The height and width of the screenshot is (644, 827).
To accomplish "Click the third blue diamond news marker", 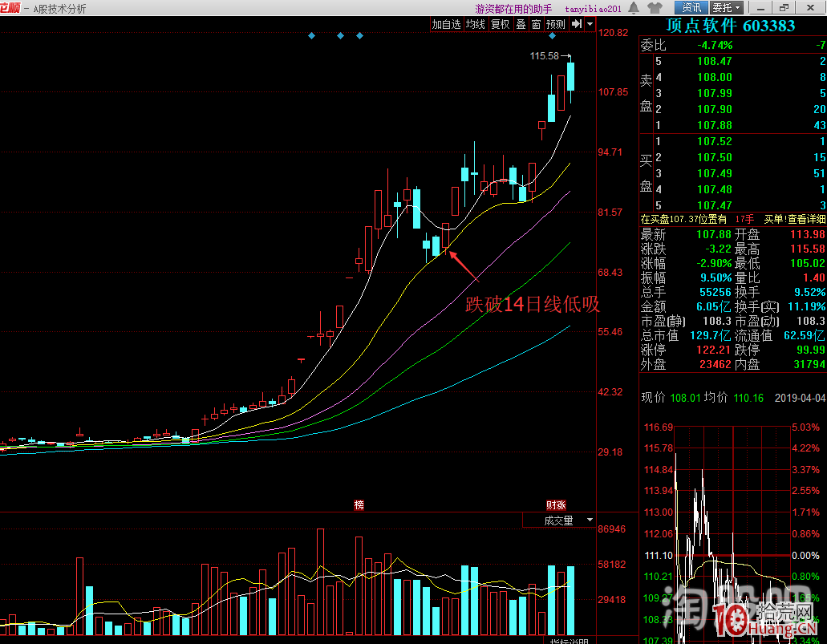I will (359, 36).
